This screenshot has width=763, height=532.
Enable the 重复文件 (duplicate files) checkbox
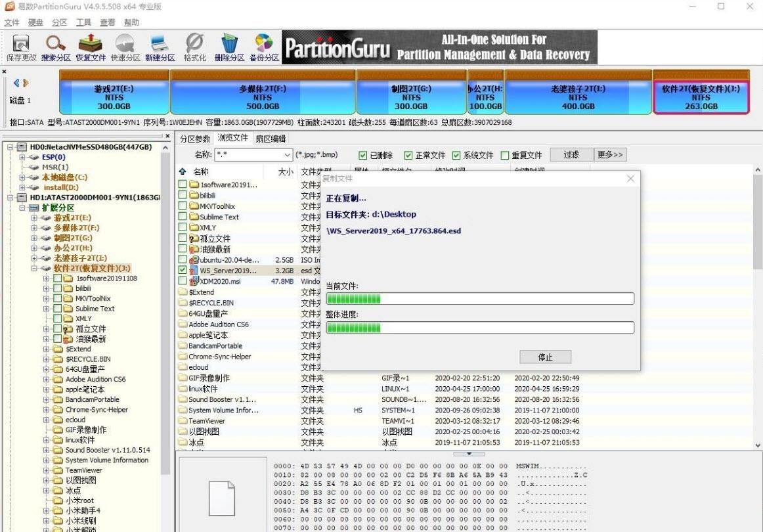504,155
